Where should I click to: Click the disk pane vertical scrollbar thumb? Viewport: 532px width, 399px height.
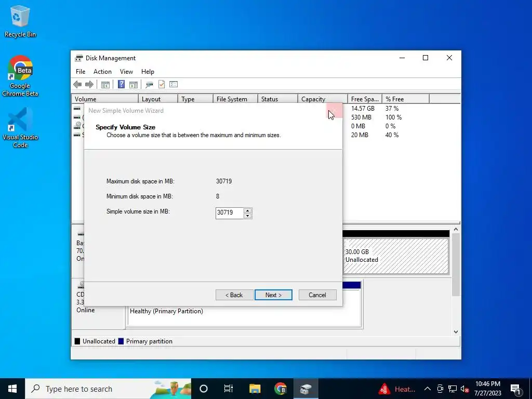(456, 264)
